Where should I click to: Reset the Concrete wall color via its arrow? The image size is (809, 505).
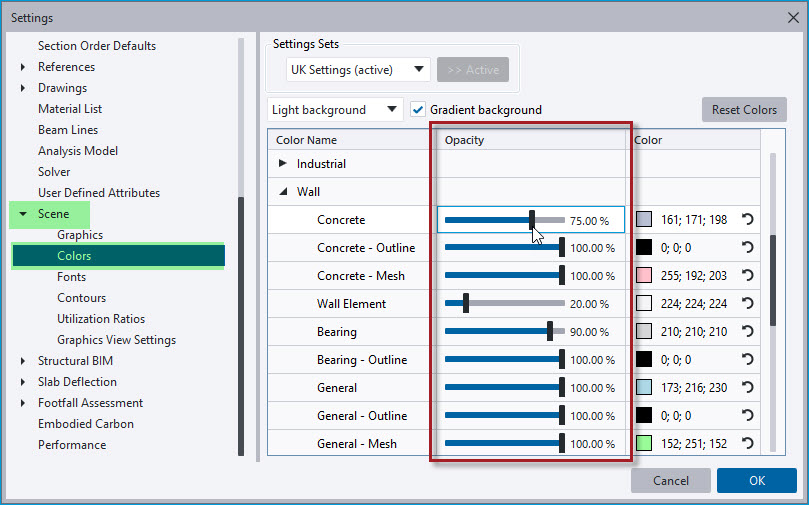pos(748,219)
